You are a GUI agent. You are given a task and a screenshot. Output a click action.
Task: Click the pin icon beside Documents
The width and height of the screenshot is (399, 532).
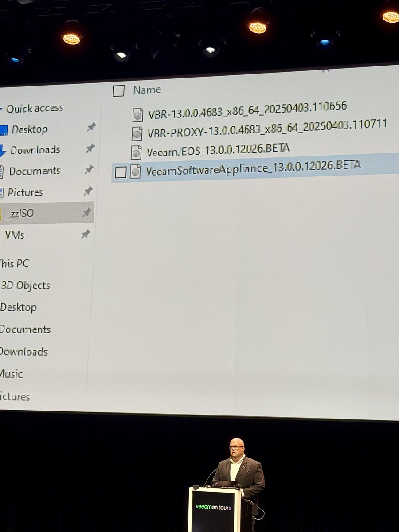pyautogui.click(x=89, y=169)
